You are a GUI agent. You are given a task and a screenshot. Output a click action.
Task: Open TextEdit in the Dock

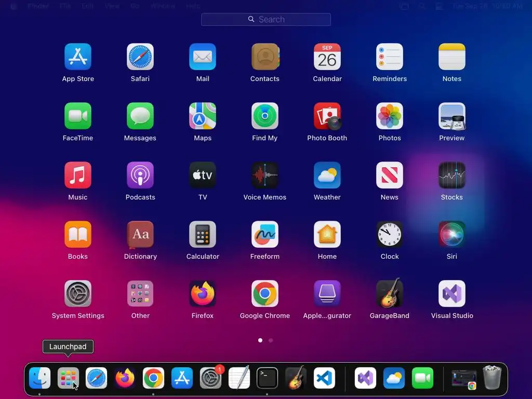[x=239, y=378]
